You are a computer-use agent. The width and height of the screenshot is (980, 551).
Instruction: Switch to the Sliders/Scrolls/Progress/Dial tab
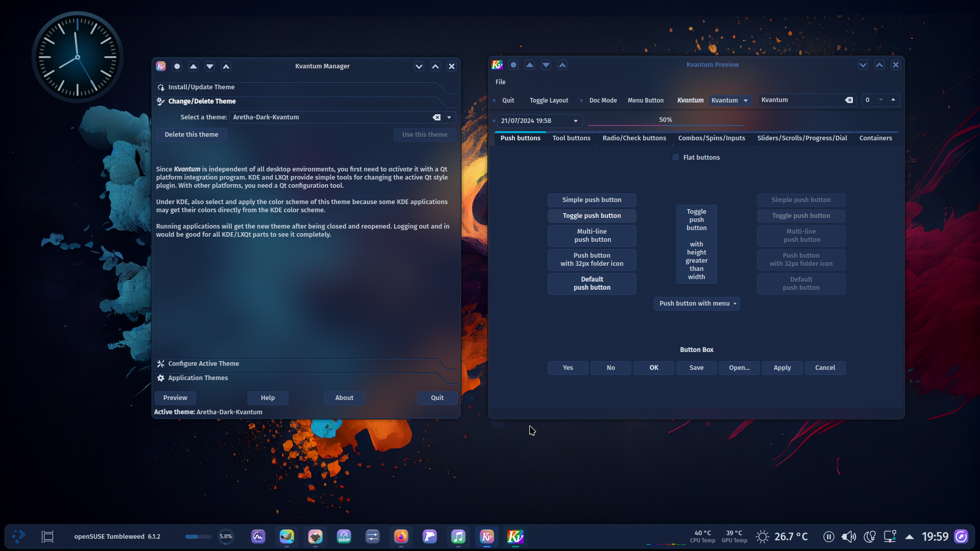[802, 138]
